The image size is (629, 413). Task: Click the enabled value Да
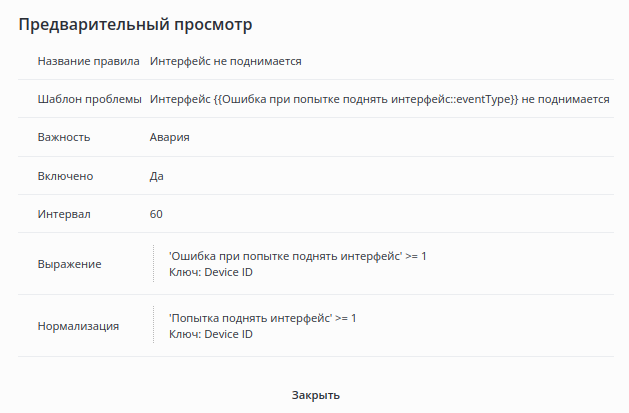(157, 176)
